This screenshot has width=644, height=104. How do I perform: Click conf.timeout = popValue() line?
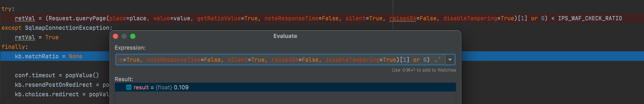pos(57,75)
